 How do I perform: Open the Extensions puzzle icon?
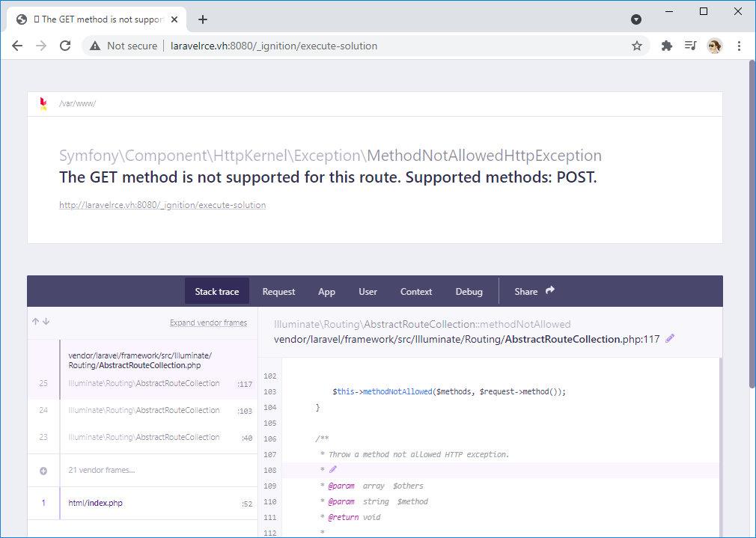[x=667, y=46]
